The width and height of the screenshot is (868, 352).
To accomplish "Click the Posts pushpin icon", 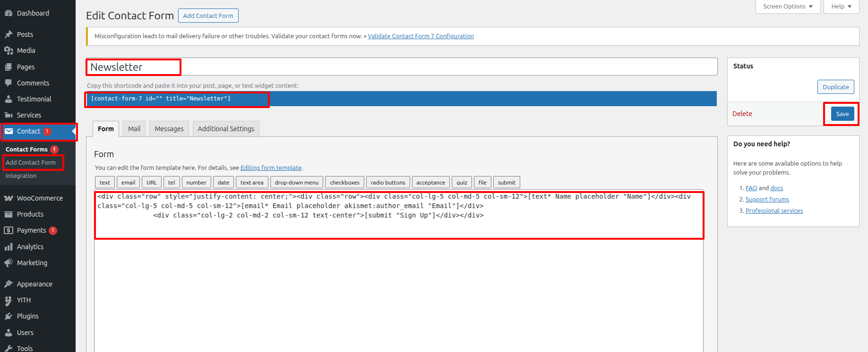I will point(9,34).
